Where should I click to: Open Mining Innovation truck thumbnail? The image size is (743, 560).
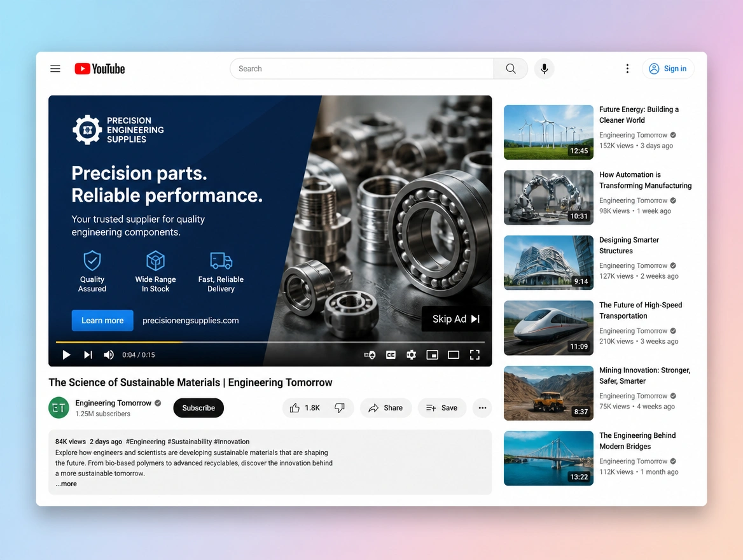click(548, 393)
